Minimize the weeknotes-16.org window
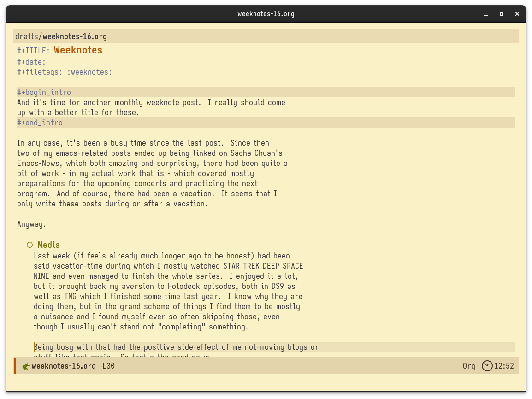The image size is (532, 399). (x=486, y=14)
